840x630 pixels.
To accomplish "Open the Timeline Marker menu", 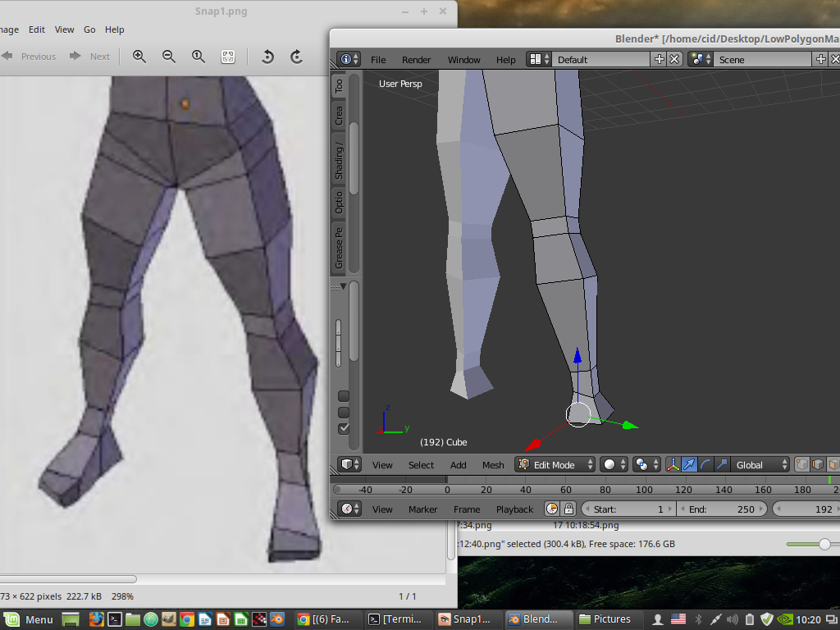I will [422, 509].
